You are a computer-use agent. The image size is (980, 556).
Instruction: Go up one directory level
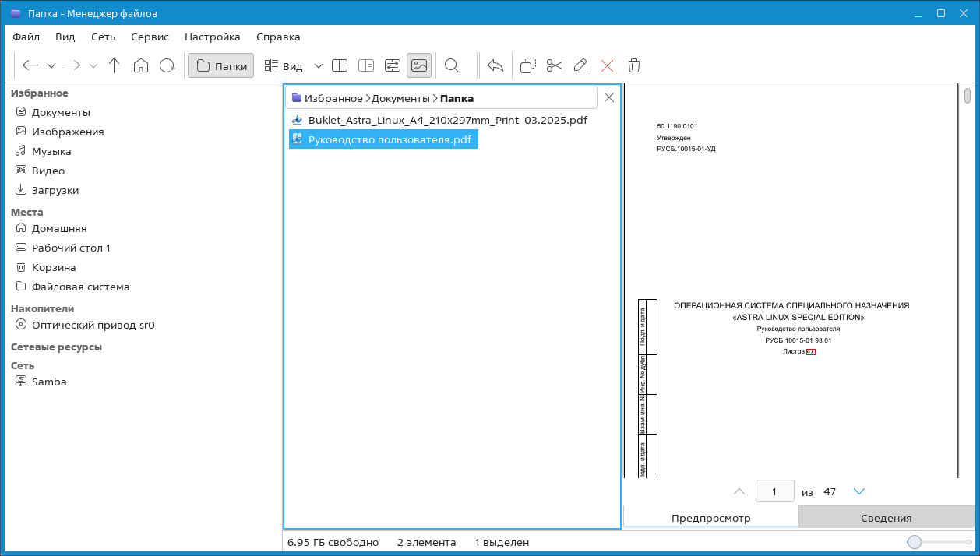[115, 65]
